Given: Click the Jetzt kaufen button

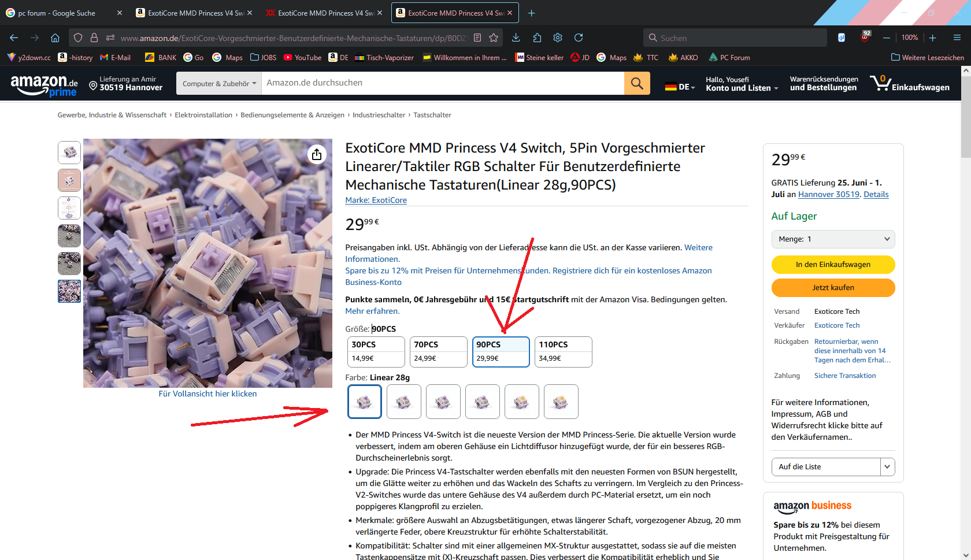Looking at the screenshot, I should 833,288.
